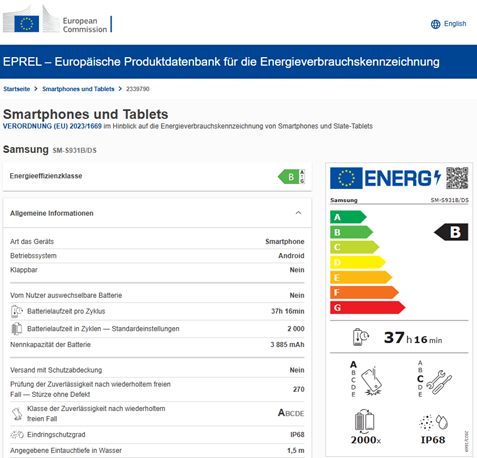Click the globe language icon
477x458 pixels.
(435, 24)
